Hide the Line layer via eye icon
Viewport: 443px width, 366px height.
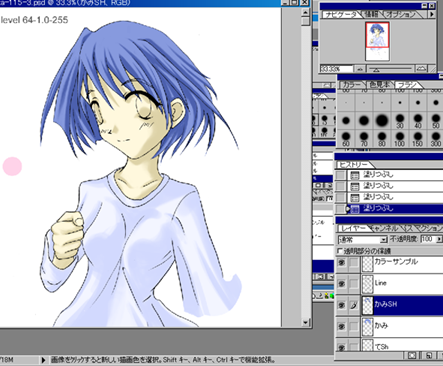click(341, 284)
